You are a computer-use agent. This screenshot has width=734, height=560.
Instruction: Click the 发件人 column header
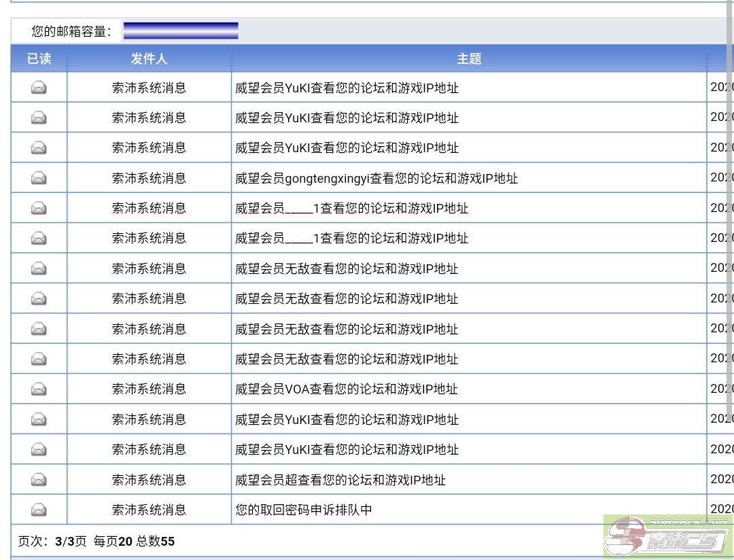point(149,59)
